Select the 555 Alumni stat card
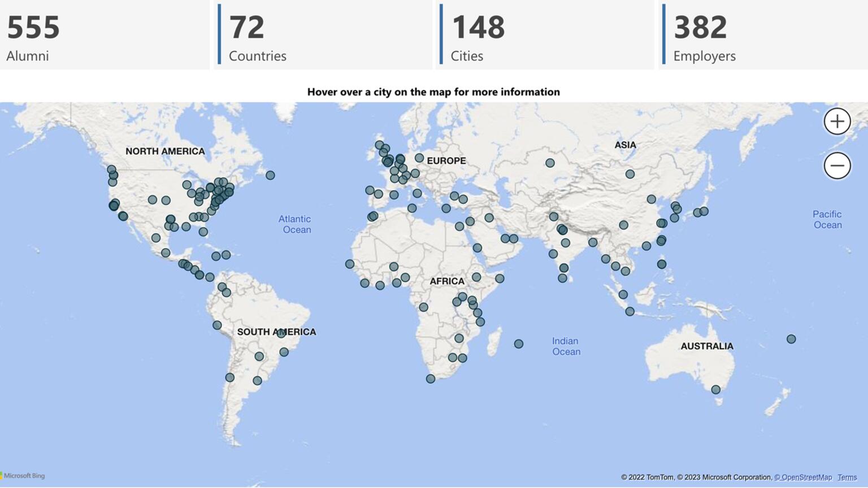The width and height of the screenshot is (868, 488). [105, 35]
